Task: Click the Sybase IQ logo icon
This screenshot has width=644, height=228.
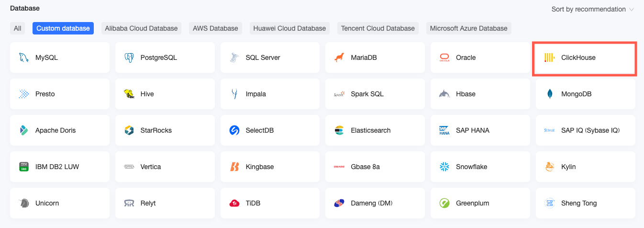Action: [x=550, y=130]
